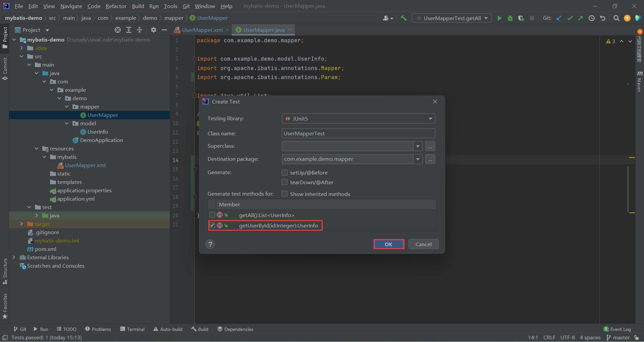Open Project panel settings gear
Image resolution: width=644 pixels, height=342 pixels.
[x=153, y=30]
